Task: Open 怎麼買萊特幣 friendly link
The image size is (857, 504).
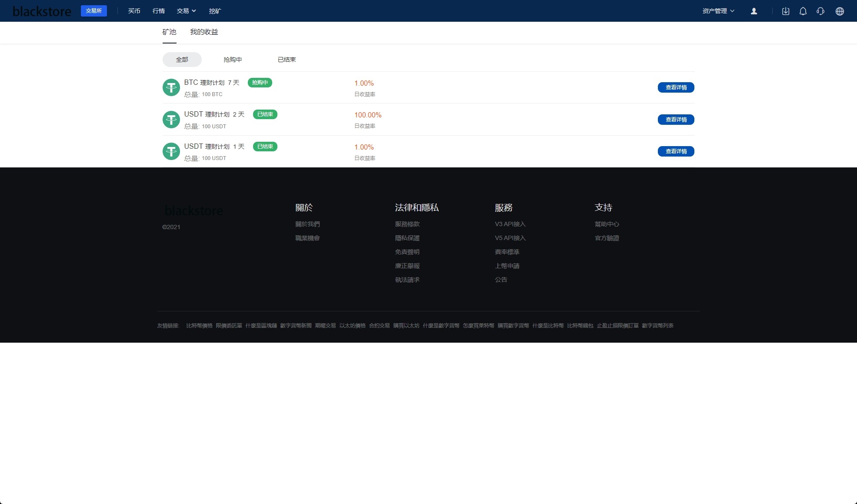Action: 479,326
